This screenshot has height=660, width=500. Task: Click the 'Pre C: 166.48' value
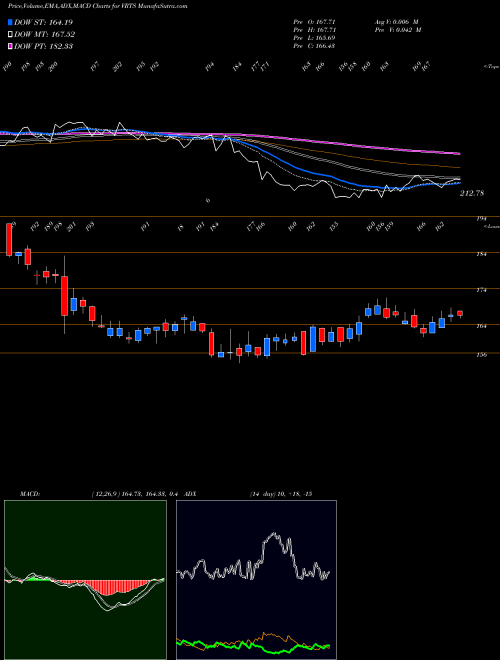pyautogui.click(x=314, y=45)
